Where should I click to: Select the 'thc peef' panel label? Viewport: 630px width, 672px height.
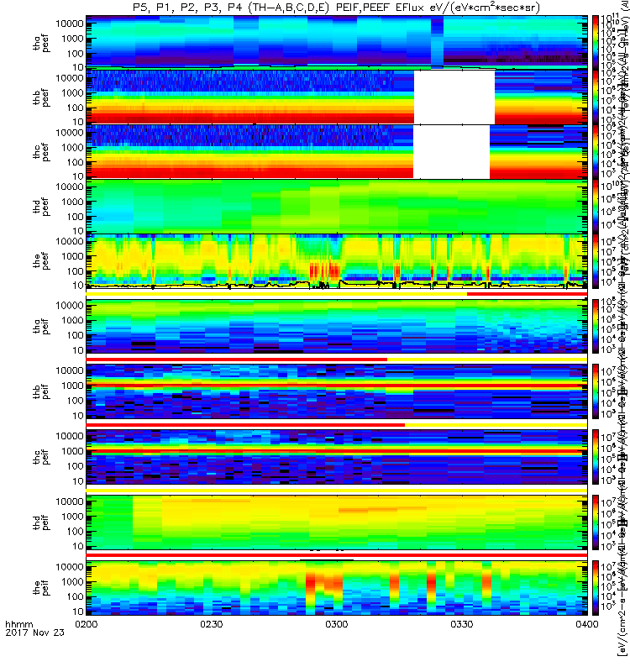coord(41,152)
